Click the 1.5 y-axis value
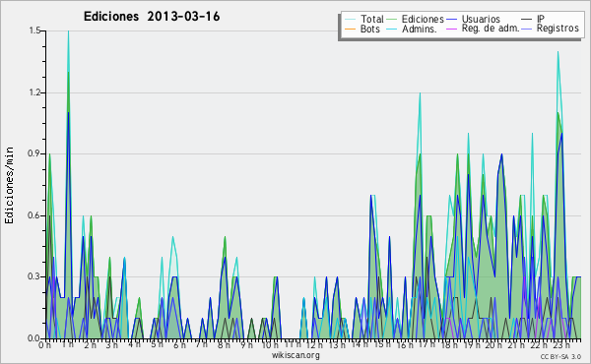 point(34,30)
